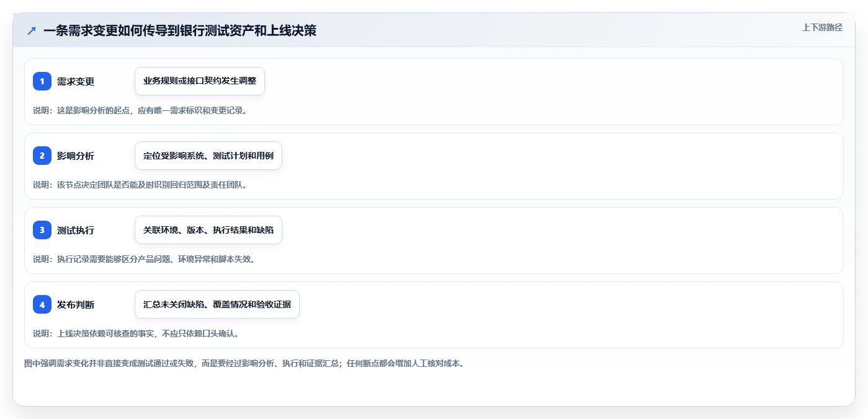Select the 业务规则或接口契约发生调整 box
The height and width of the screenshot is (419, 868).
tap(200, 81)
